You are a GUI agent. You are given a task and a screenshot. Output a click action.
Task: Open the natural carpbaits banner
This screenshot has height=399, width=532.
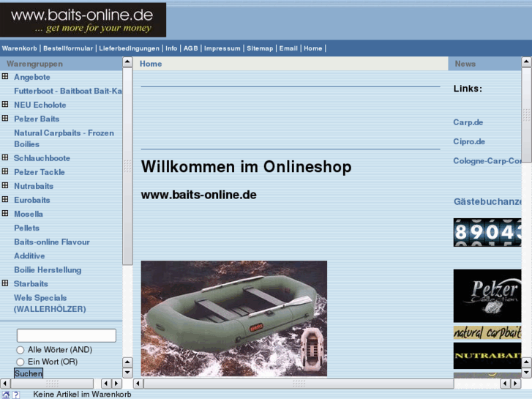tap(487, 332)
